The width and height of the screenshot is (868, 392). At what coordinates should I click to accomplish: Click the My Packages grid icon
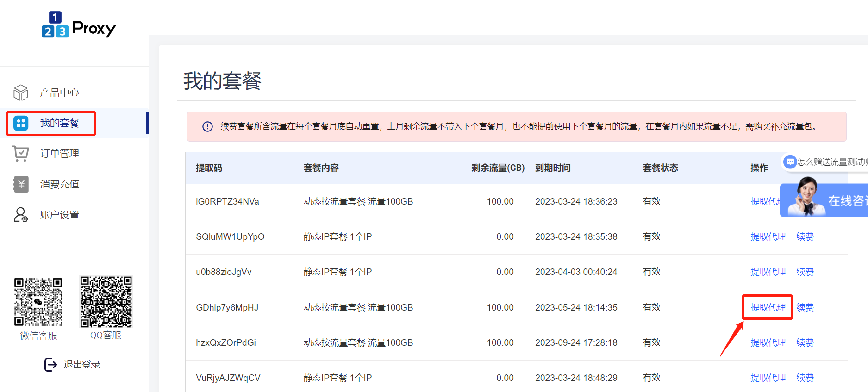[x=21, y=123]
